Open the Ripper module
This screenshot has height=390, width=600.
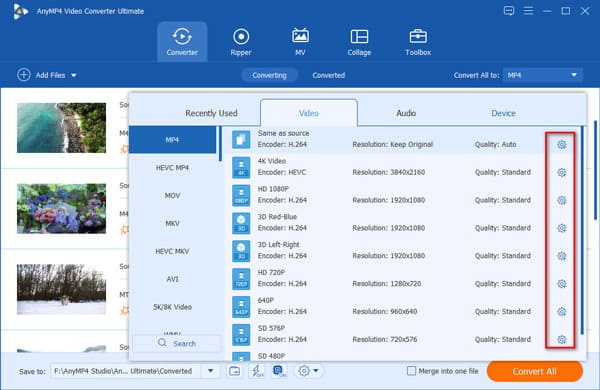coord(241,42)
